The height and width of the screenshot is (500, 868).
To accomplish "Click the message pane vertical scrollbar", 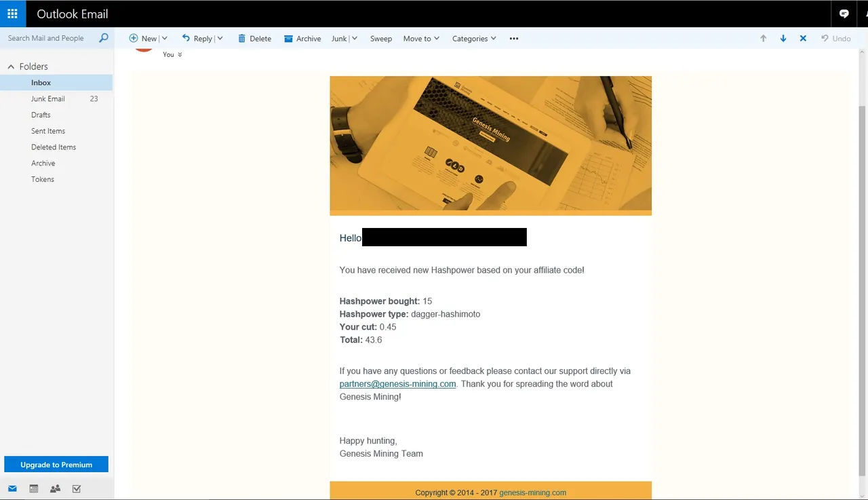I will pyautogui.click(x=863, y=290).
